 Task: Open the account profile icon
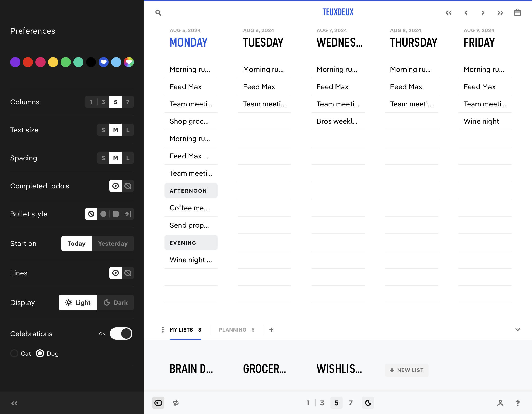pyautogui.click(x=500, y=403)
